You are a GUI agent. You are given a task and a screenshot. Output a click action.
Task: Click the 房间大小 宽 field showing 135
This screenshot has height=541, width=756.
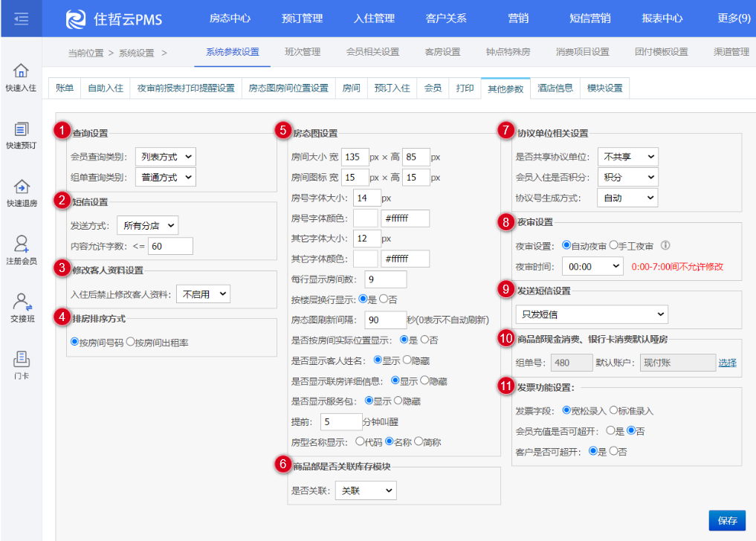click(355, 157)
